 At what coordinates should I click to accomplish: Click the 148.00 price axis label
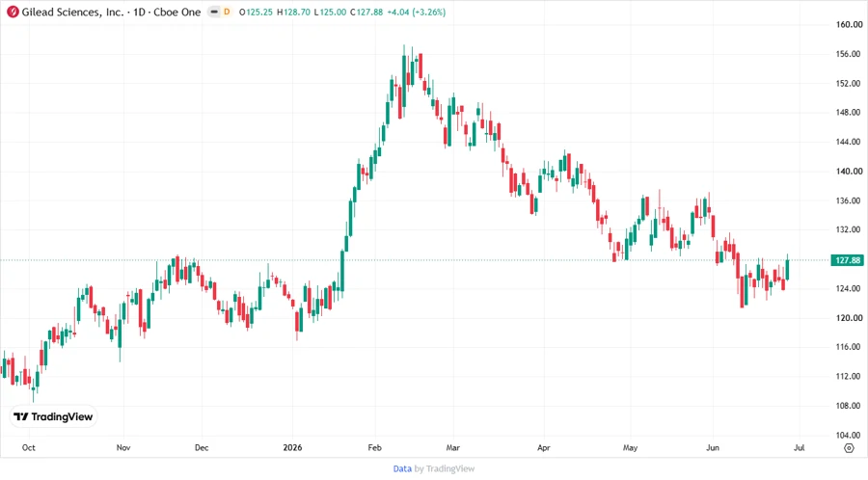[x=849, y=112]
